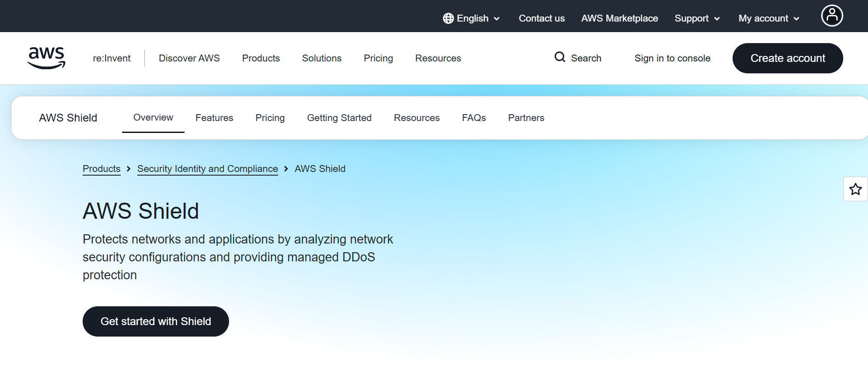868x376 pixels.
Task: Switch to the FAQs tab
Action: pos(474,118)
